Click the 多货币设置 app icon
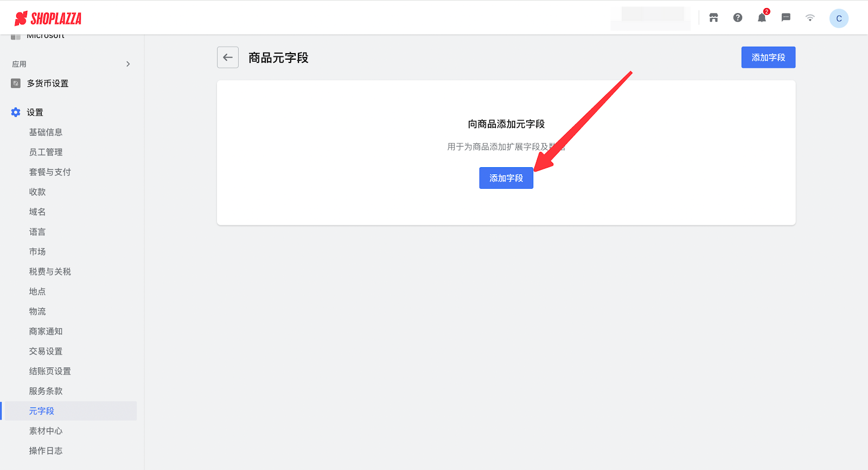The image size is (868, 470). [16, 84]
